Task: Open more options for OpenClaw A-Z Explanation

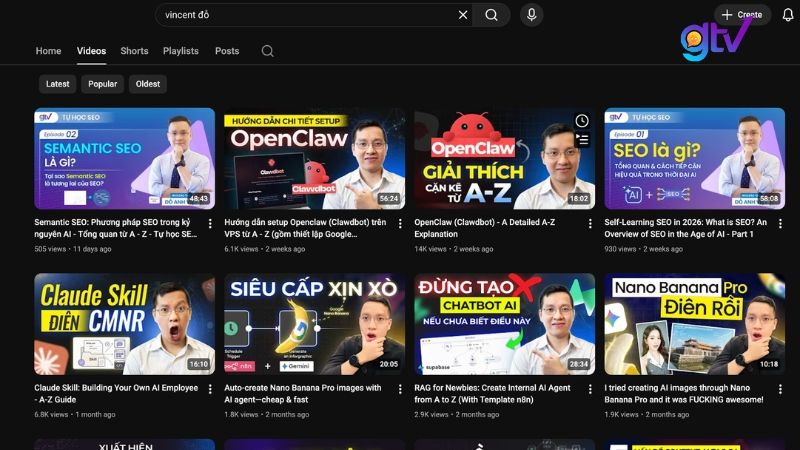Action: pyautogui.click(x=590, y=223)
